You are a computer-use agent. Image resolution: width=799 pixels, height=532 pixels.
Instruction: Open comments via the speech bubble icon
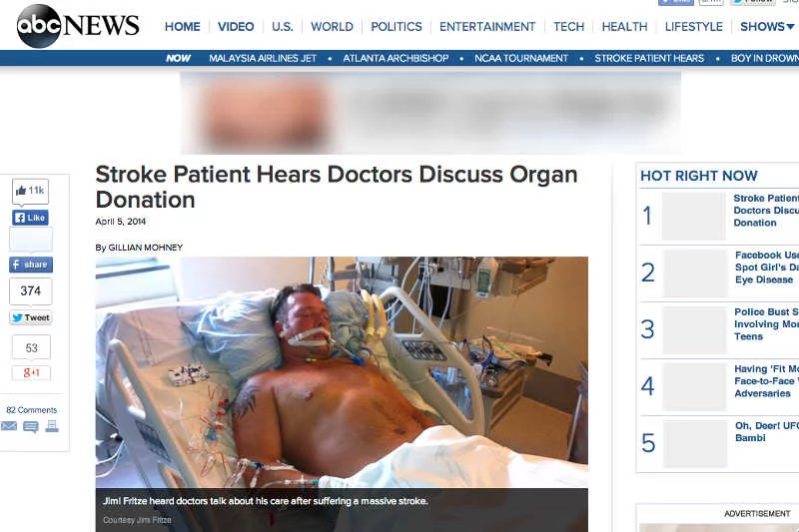[31, 426]
